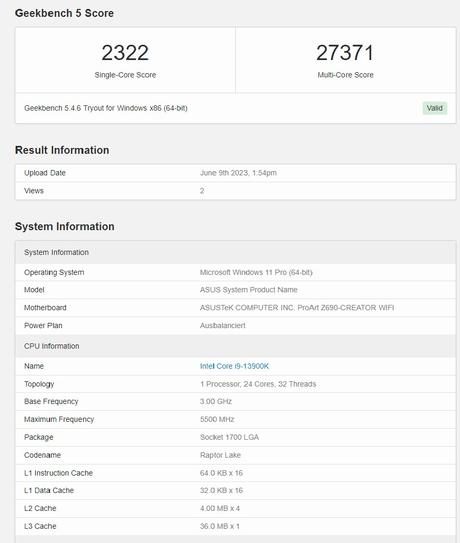Click the Base Frequency 3.00 GHz value
Image resolution: width=460 pixels, height=543 pixels.
point(215,401)
